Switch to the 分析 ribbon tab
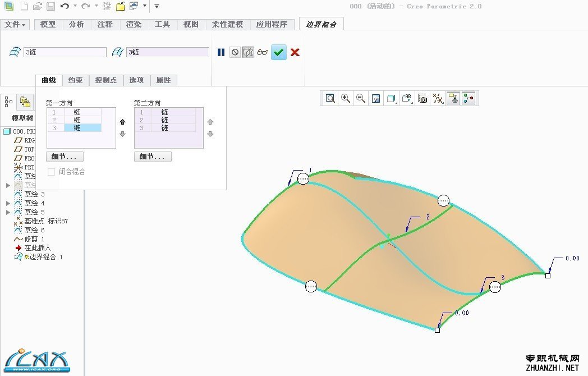This screenshot has height=376, width=588. (76, 24)
